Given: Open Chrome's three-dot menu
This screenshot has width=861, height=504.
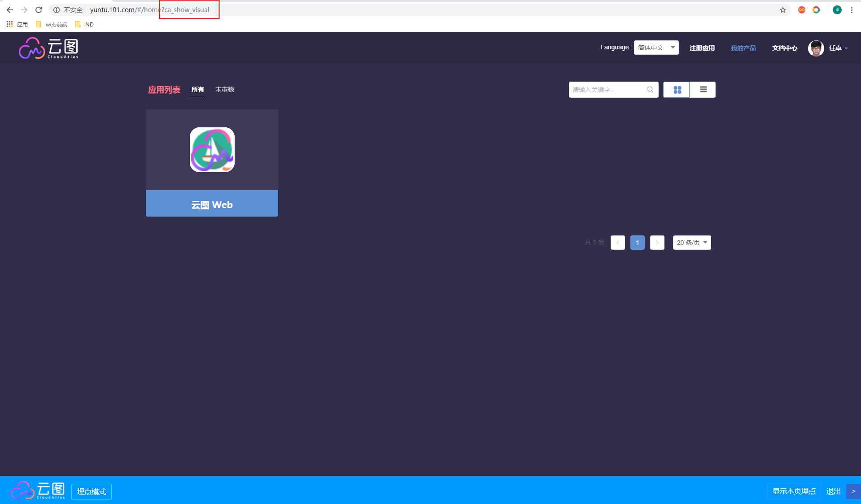Looking at the screenshot, I should (852, 10).
